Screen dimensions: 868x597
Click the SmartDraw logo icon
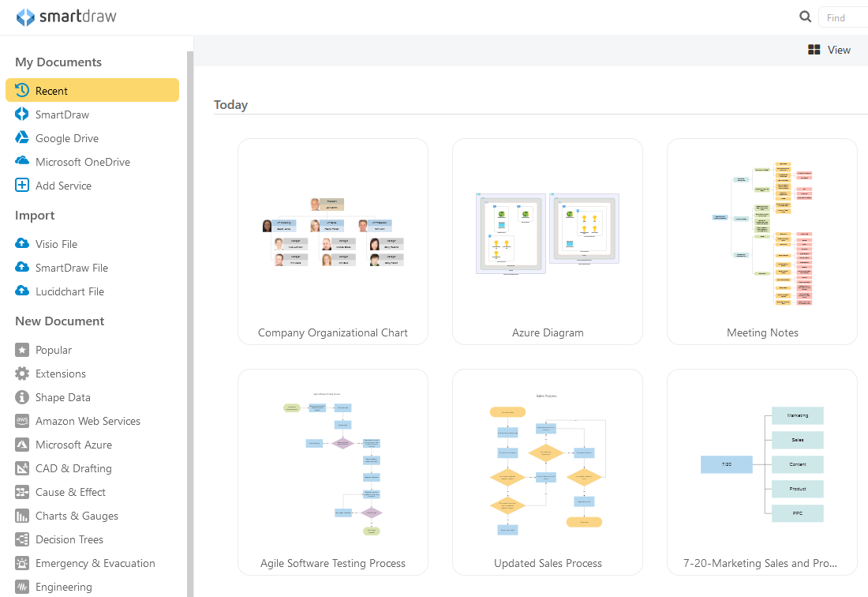click(x=25, y=17)
